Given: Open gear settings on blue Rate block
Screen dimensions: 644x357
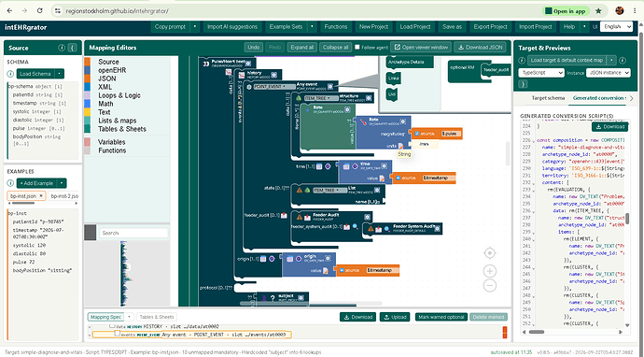Looking at the screenshot, I should [403, 121].
